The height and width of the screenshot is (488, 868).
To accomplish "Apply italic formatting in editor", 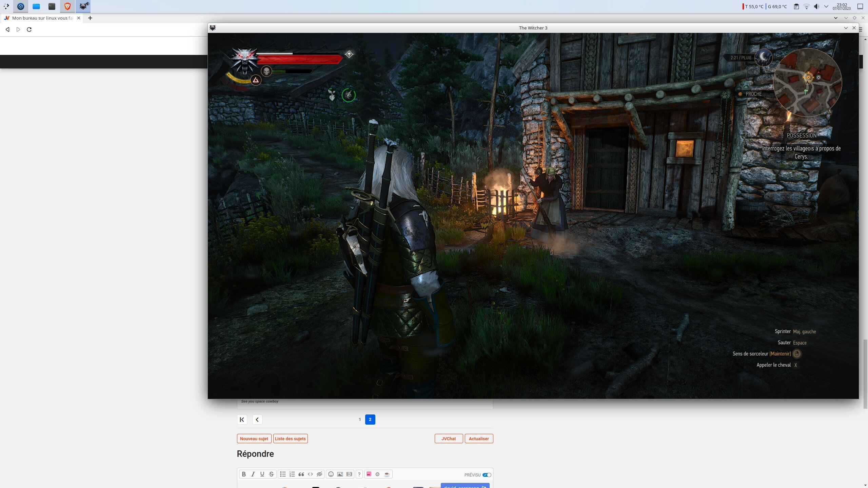I will tap(253, 474).
